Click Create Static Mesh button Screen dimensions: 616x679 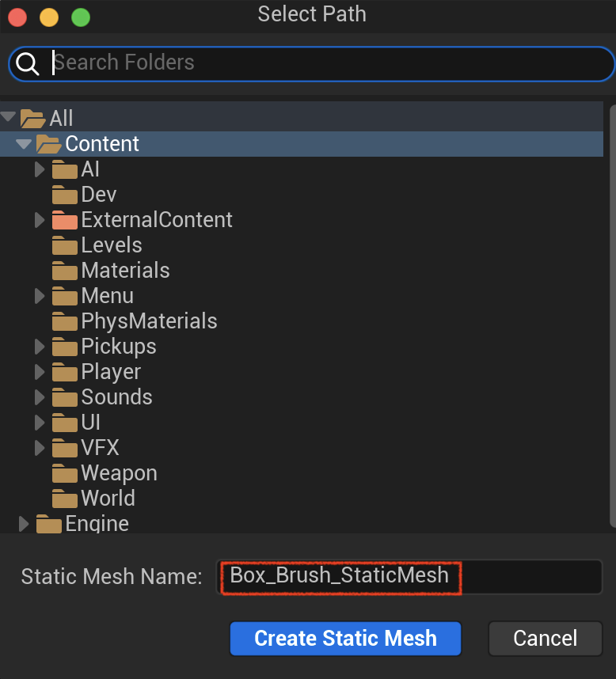click(345, 639)
